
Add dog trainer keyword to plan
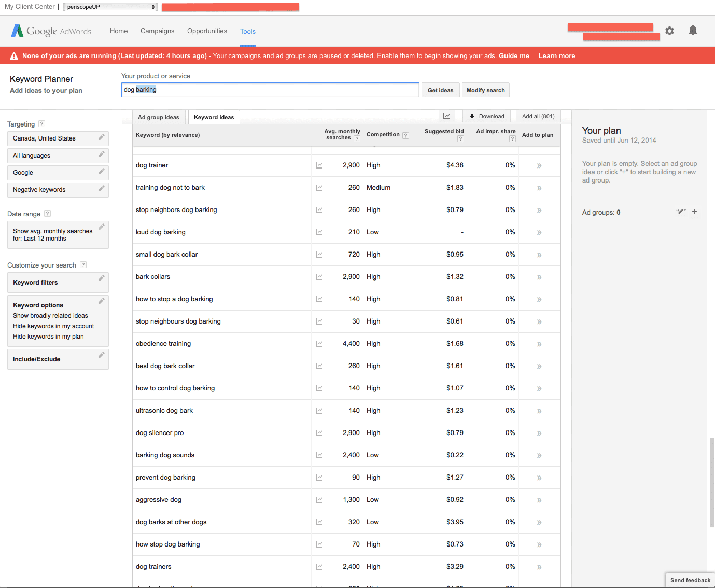(539, 166)
